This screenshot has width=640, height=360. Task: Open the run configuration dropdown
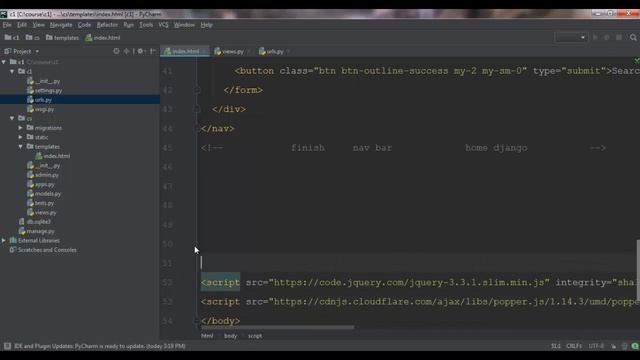(571, 37)
